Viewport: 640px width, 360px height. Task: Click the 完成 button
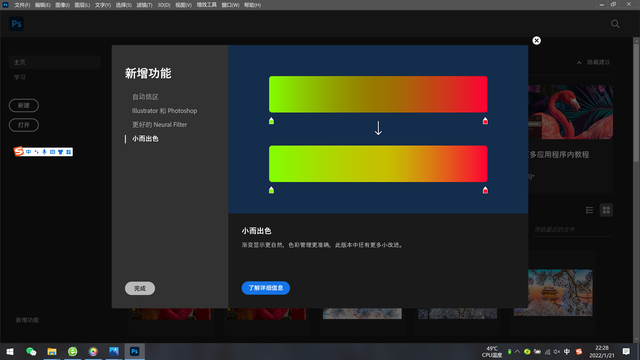(140, 288)
